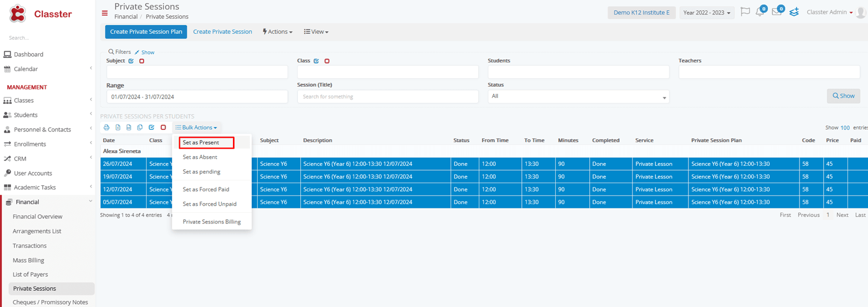Viewport: 868px width, 307px height.
Task: Click the Demo K12 Institute E button
Action: [x=642, y=12]
